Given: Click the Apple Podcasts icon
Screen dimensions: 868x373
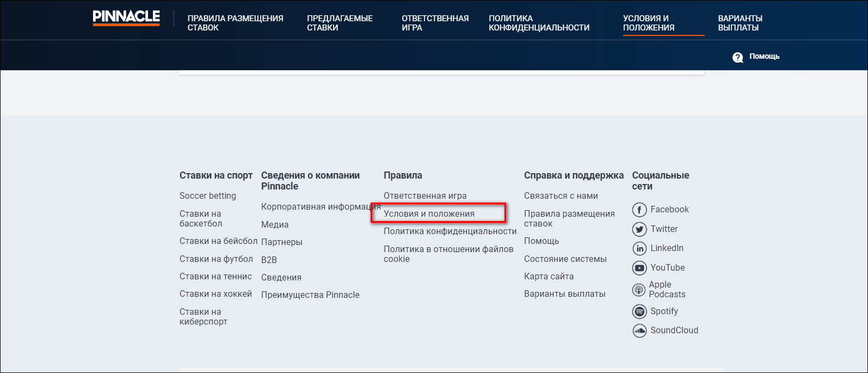Looking at the screenshot, I should pos(639,290).
